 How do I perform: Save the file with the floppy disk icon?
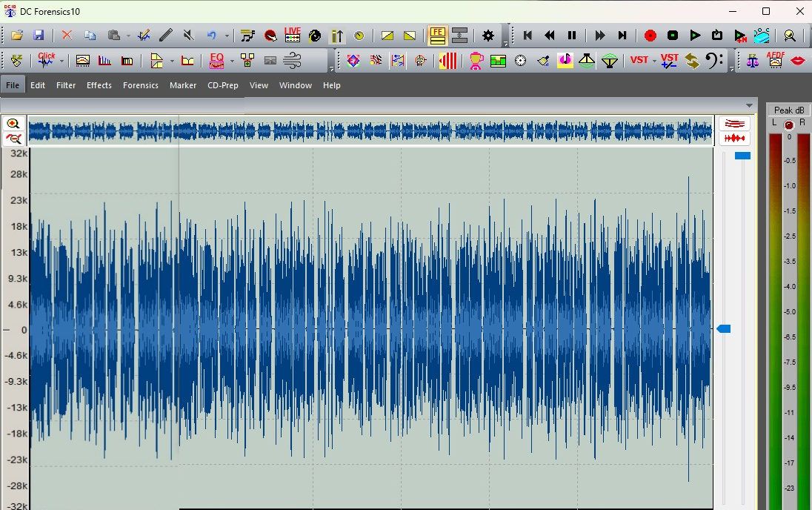point(39,36)
